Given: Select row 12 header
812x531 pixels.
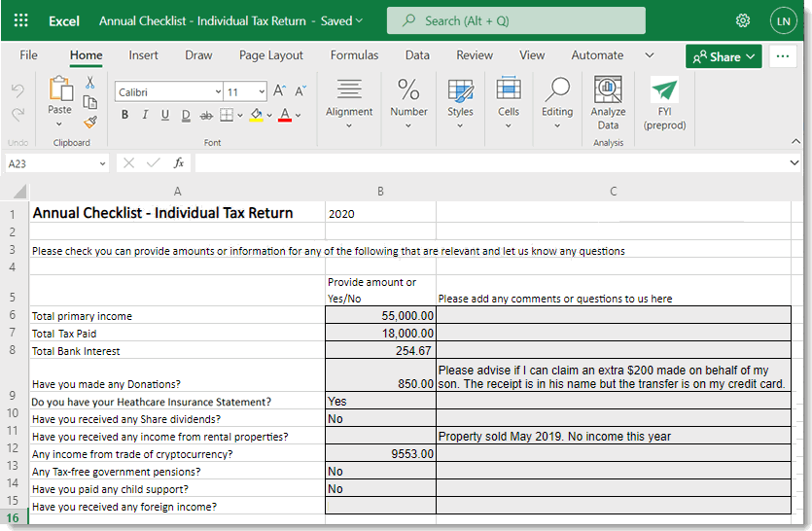Looking at the screenshot, I should (13, 448).
